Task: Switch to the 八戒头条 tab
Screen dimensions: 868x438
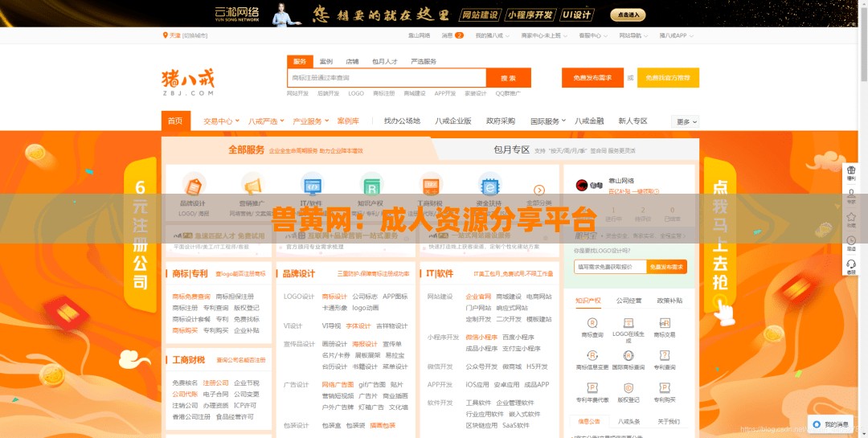Action: point(628,421)
